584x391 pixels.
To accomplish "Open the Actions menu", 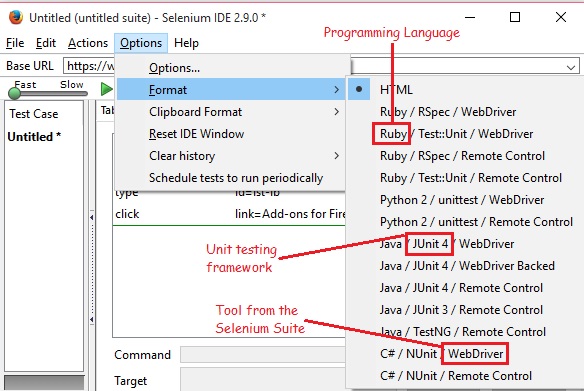I will [88, 43].
